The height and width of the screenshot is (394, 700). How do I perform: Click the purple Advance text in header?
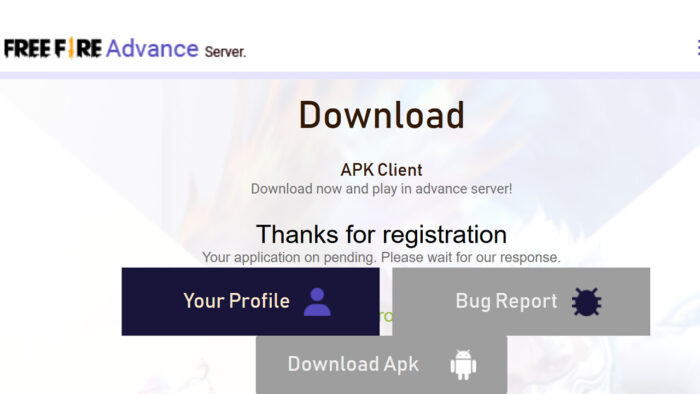coord(152,49)
